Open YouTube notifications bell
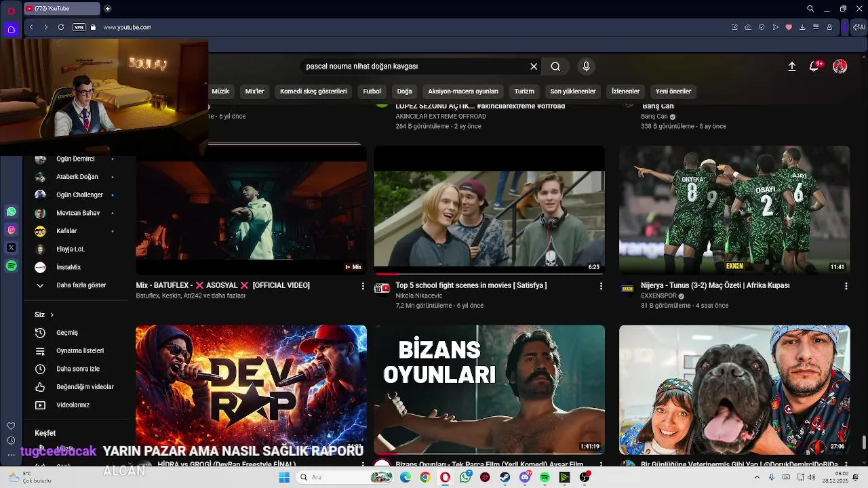This screenshot has height=488, width=868. tap(814, 66)
